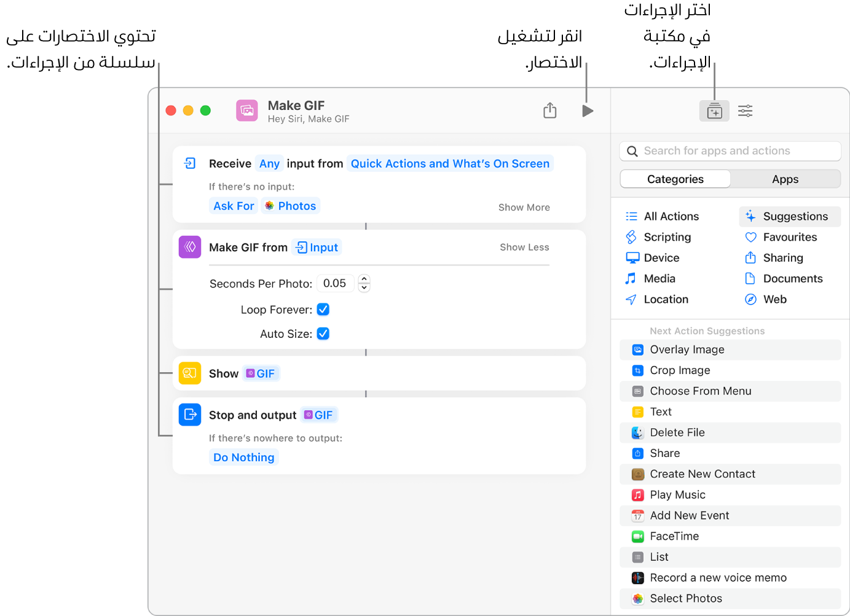
Task: Select the Scripting category
Action: tap(666, 236)
